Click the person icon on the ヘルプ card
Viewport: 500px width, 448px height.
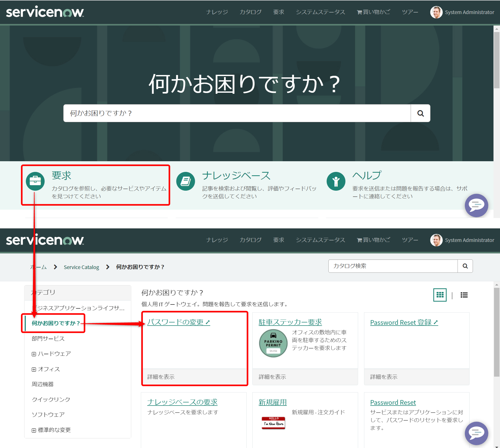point(336,181)
